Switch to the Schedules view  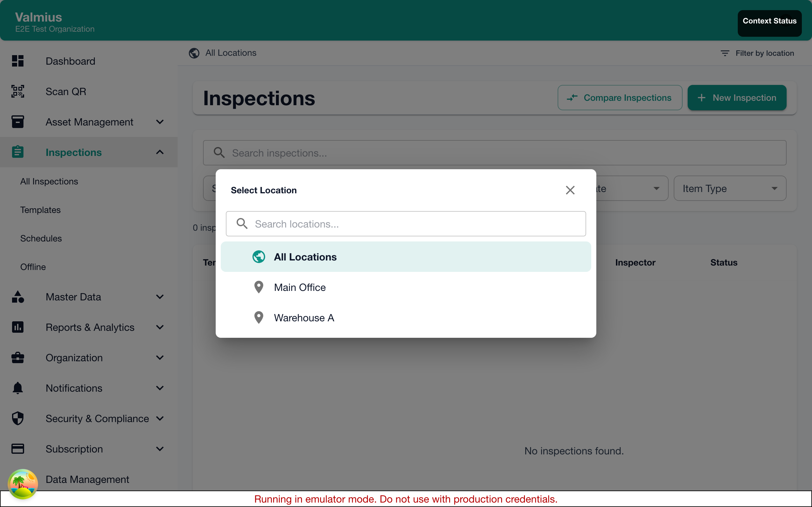(x=41, y=238)
